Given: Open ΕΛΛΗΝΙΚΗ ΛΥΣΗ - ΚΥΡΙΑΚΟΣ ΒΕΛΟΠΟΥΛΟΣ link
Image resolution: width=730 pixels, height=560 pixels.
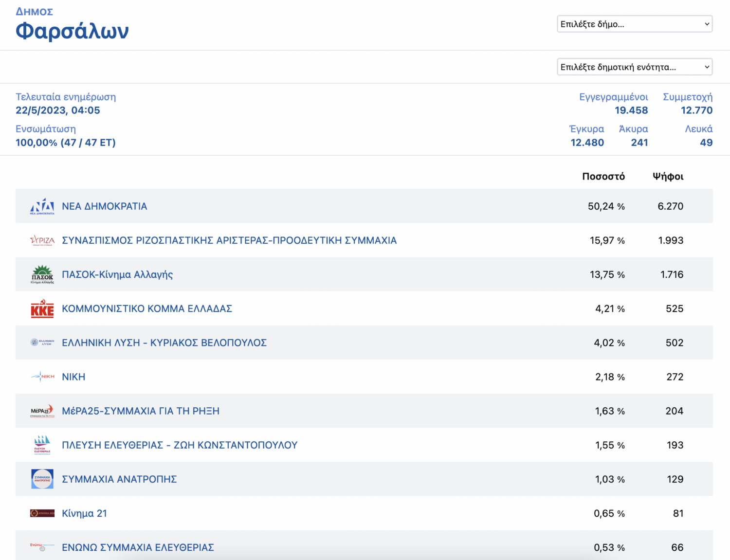Looking at the screenshot, I should click(x=164, y=343).
